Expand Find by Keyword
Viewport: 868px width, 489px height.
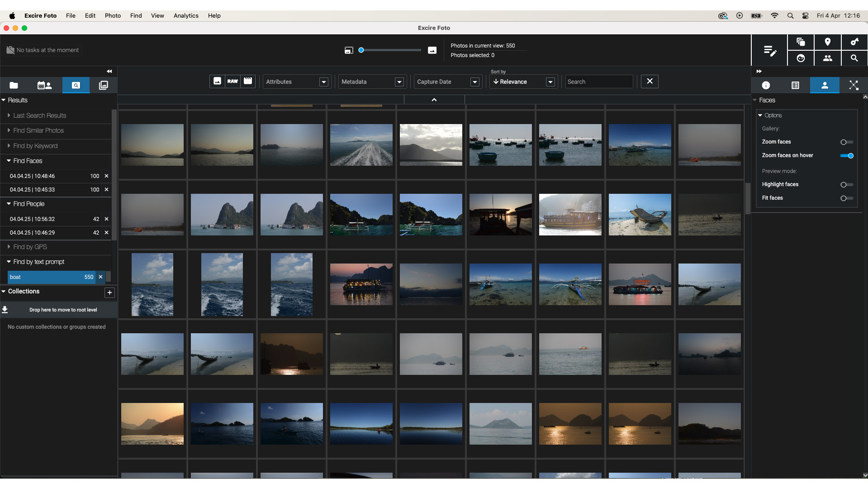pos(9,146)
